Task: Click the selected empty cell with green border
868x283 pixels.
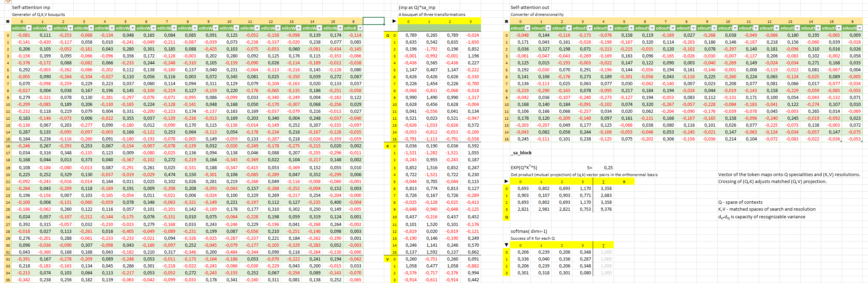Action: pos(373,21)
